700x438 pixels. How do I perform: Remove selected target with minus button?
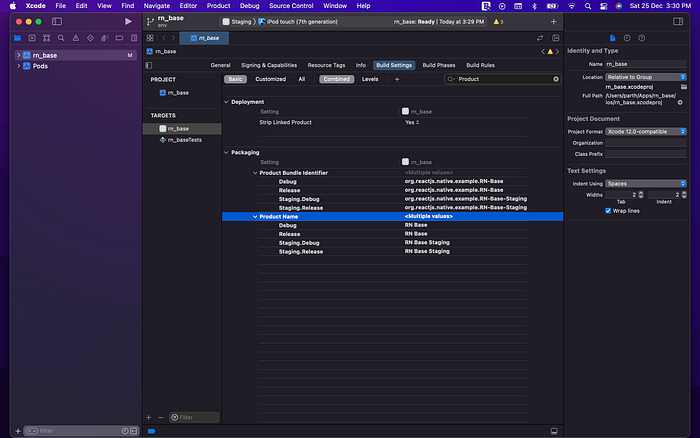[161, 417]
